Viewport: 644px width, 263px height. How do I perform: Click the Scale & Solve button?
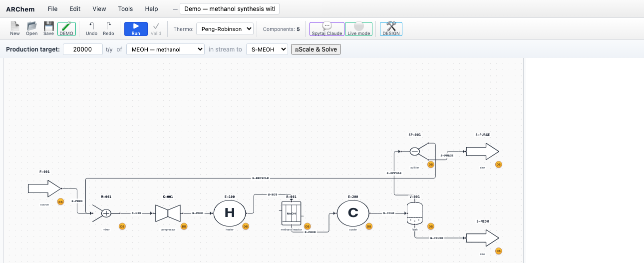[x=316, y=49]
